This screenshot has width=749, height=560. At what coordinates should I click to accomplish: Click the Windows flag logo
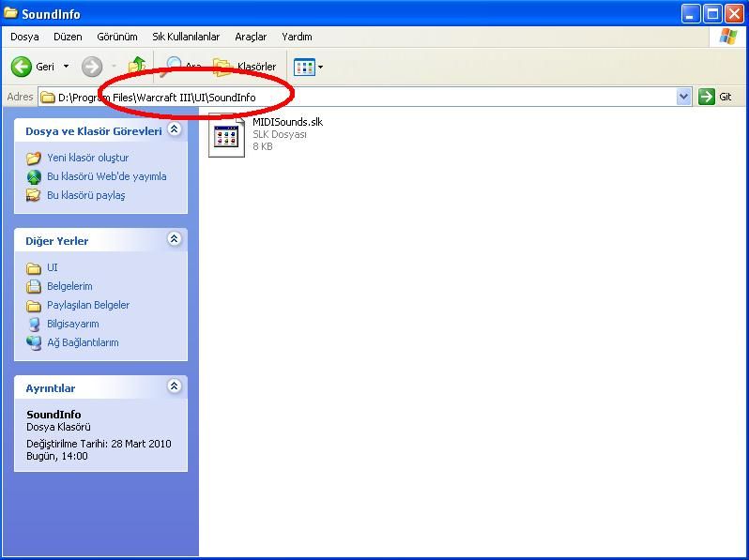coord(727,37)
